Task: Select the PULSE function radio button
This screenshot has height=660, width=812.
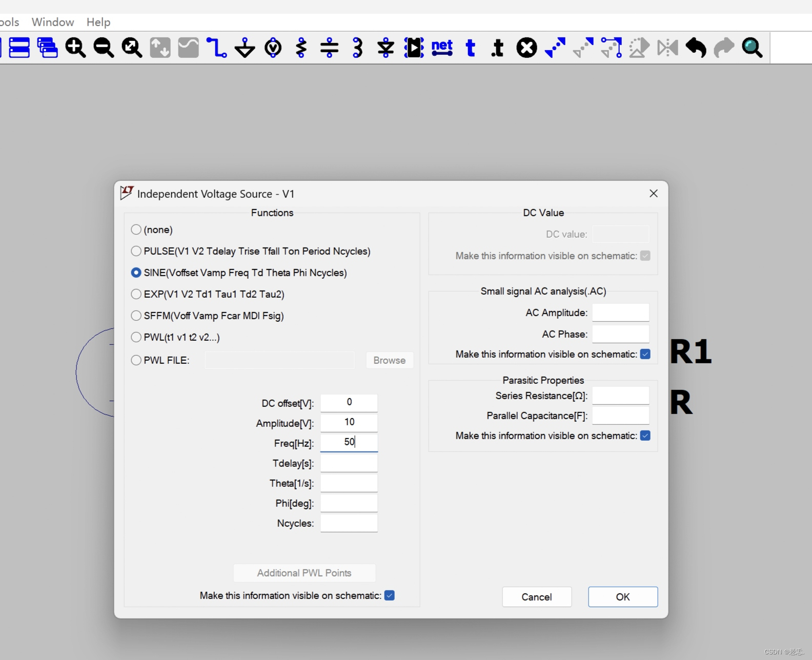Action: click(x=136, y=251)
